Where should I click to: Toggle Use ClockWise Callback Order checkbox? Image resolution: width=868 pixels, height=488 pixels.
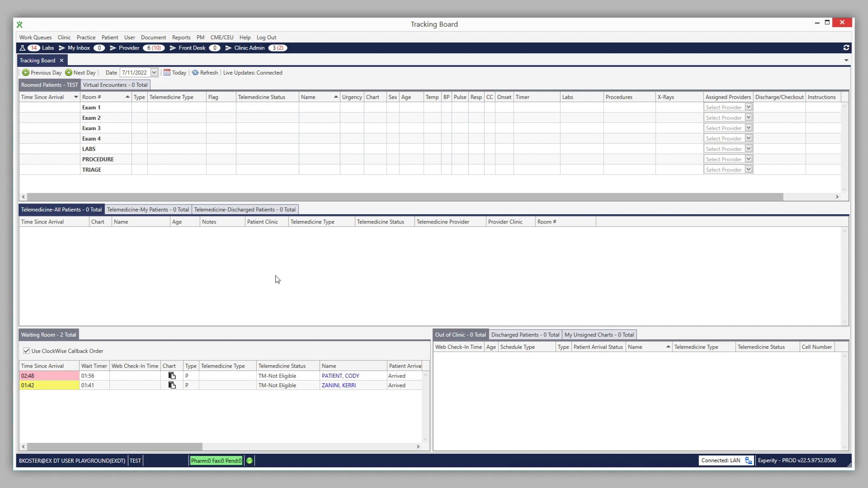click(x=27, y=351)
